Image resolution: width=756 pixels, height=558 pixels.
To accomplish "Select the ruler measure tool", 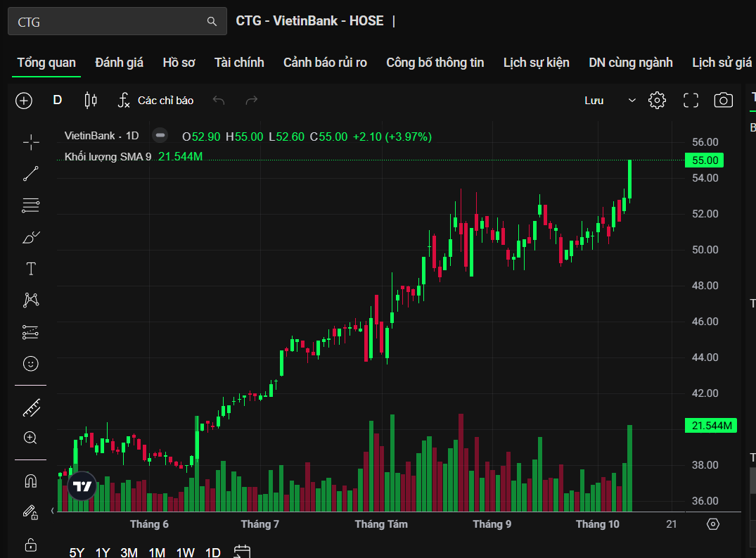I will [31, 407].
